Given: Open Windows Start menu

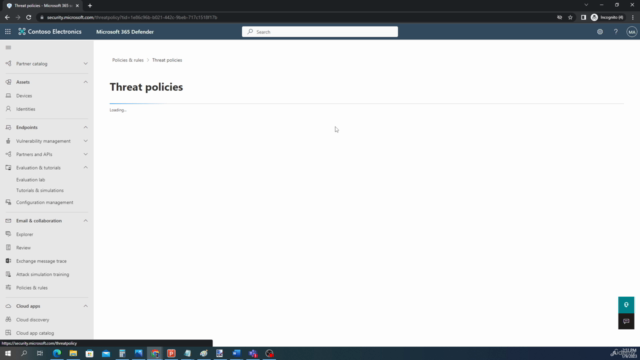Looking at the screenshot, I should coord(8,353).
